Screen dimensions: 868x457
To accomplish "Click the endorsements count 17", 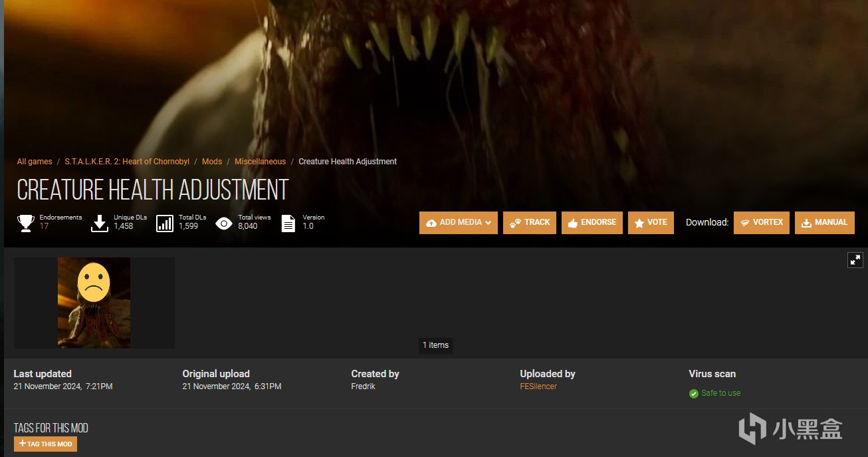I will coord(44,226).
